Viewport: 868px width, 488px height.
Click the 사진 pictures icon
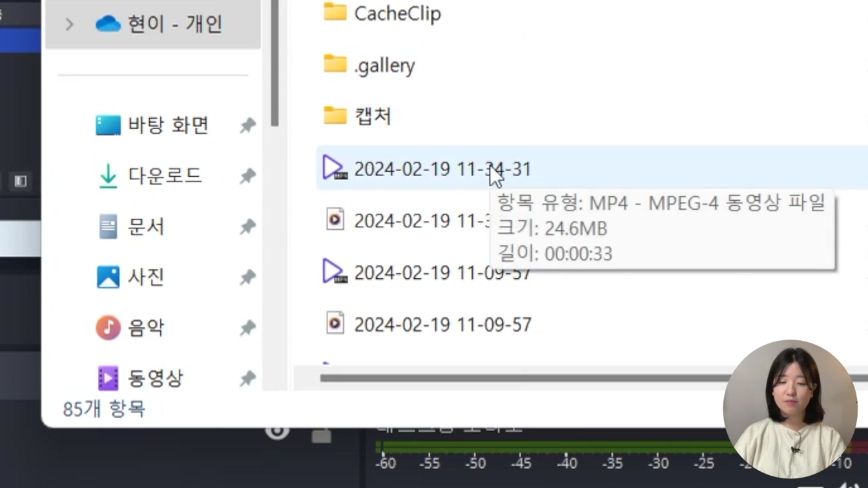pyautogui.click(x=108, y=277)
